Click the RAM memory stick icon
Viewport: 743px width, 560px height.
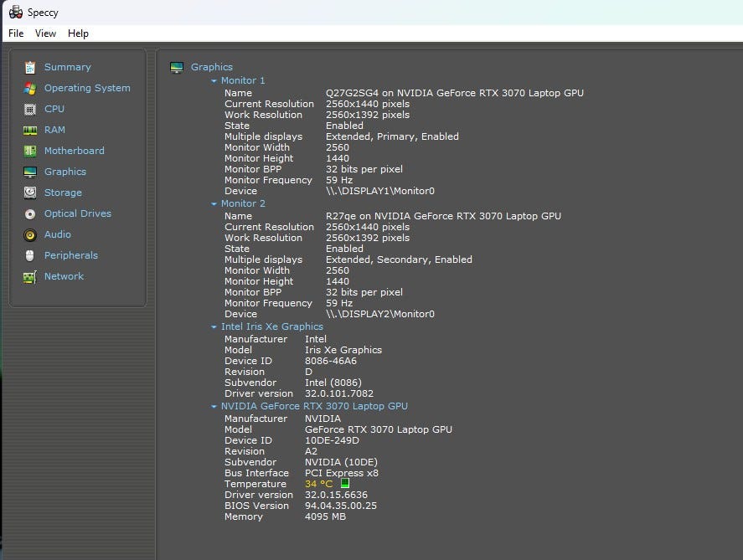coord(30,130)
